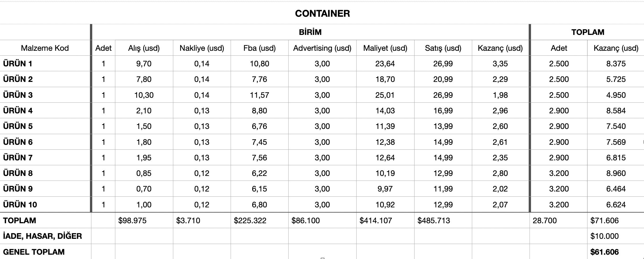Select the TOPLAM group header cell
Viewport: 644px width, 259px height.
(587, 32)
